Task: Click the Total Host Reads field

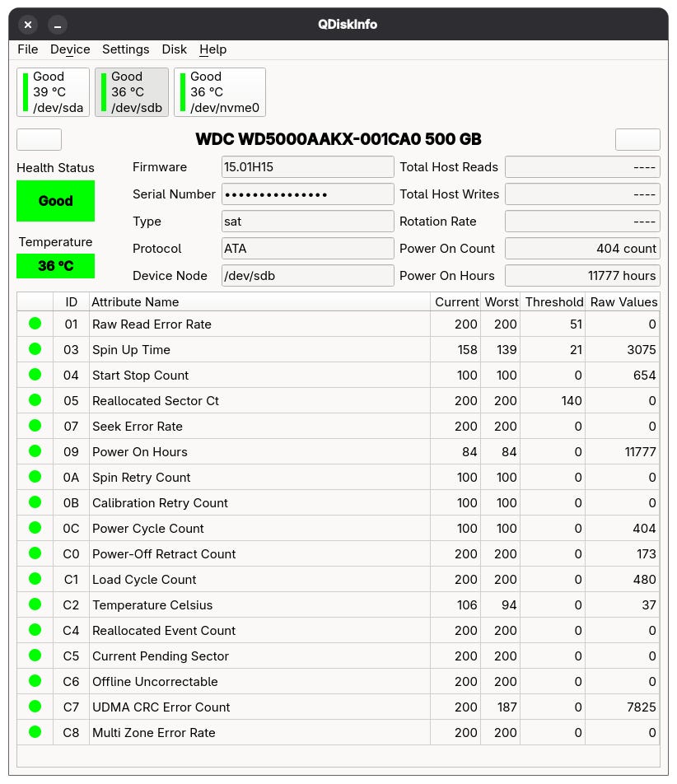Action: 582,167
